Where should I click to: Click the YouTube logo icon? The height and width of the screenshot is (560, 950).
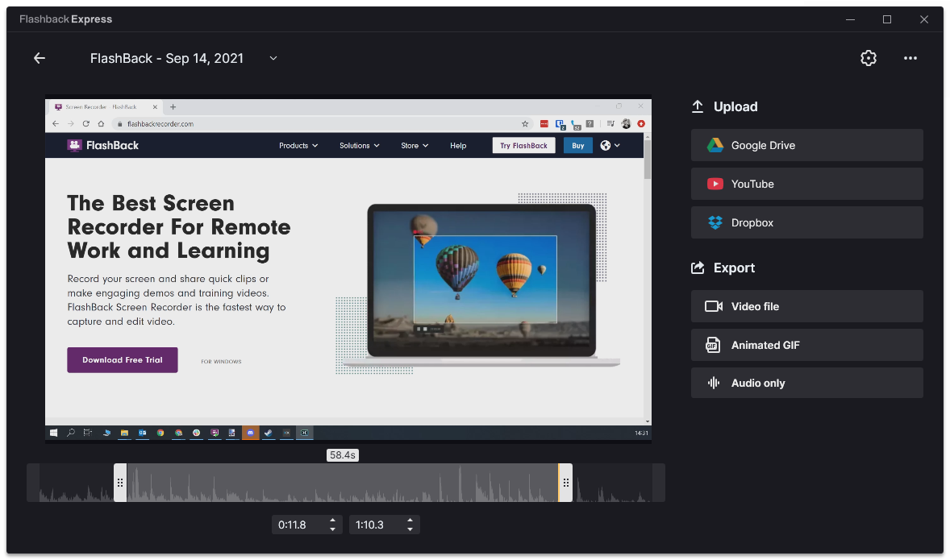click(x=715, y=184)
